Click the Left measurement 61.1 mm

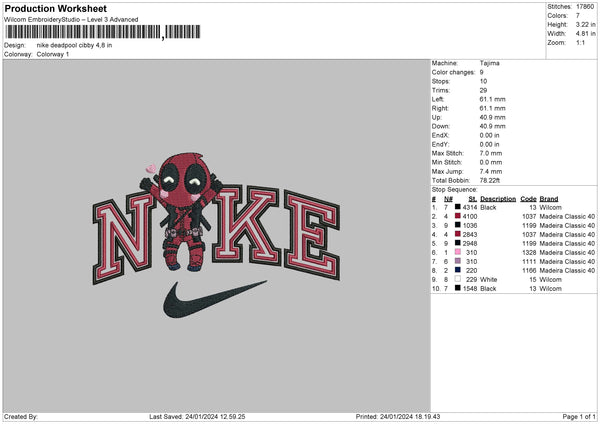click(x=492, y=99)
